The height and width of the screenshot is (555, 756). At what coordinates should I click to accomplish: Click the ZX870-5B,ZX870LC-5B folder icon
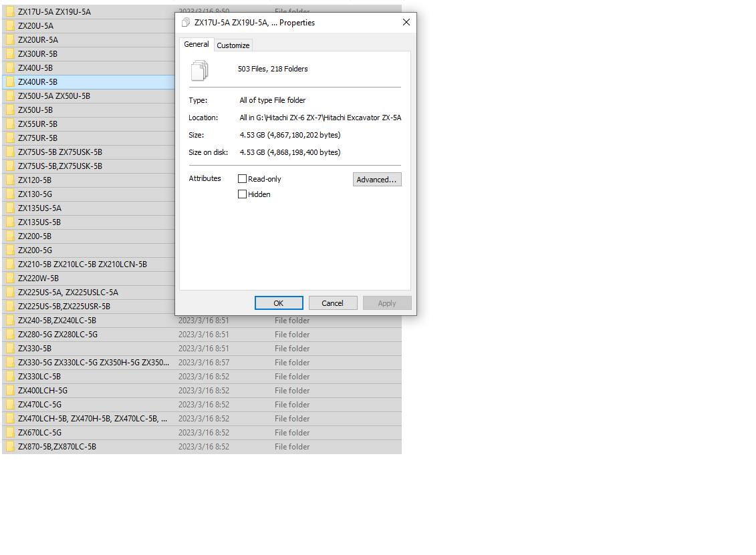point(10,447)
